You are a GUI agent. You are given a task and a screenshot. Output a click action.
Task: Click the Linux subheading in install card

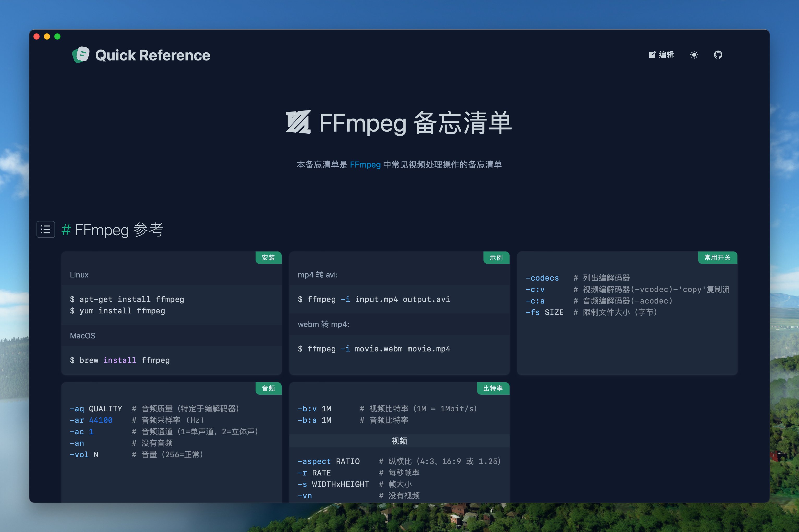(x=79, y=275)
